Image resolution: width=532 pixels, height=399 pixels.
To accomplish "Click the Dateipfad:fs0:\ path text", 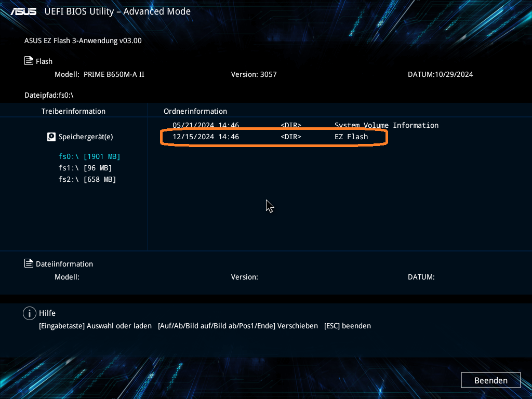I will point(49,95).
